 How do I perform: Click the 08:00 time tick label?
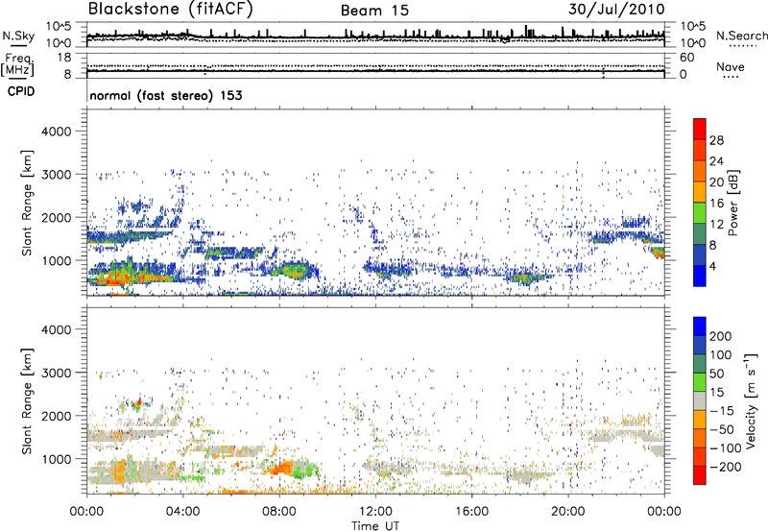[279, 512]
